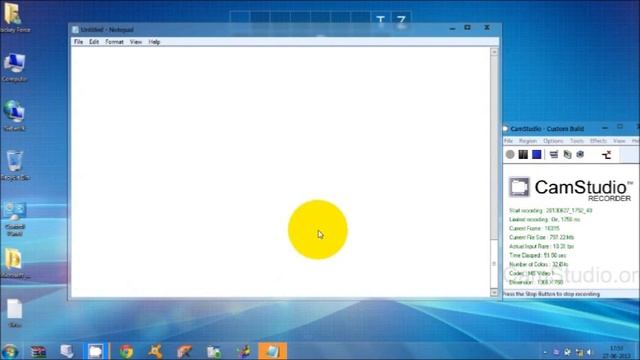The width and height of the screenshot is (640, 360).
Task: Select the folder icon at top-left of desktop
Action: 15,17
